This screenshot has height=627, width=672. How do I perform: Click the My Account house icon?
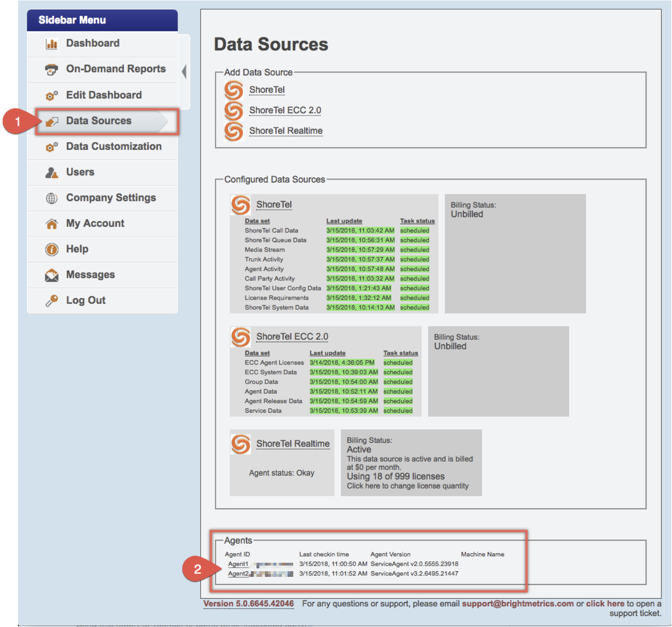(x=52, y=224)
